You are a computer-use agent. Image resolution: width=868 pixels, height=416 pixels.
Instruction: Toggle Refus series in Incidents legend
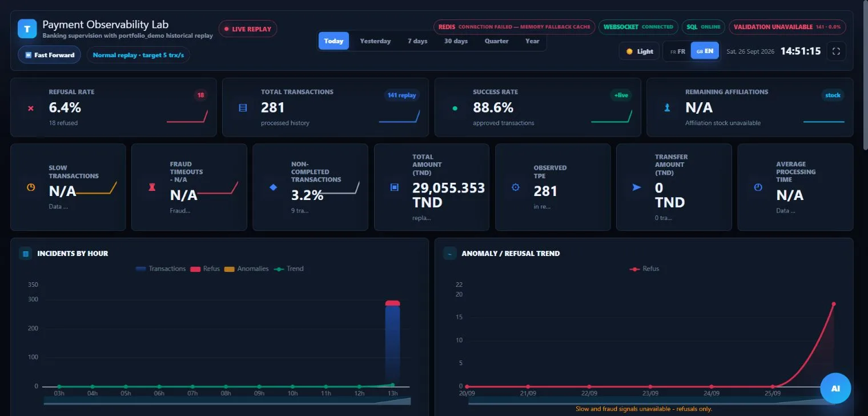pyautogui.click(x=205, y=269)
